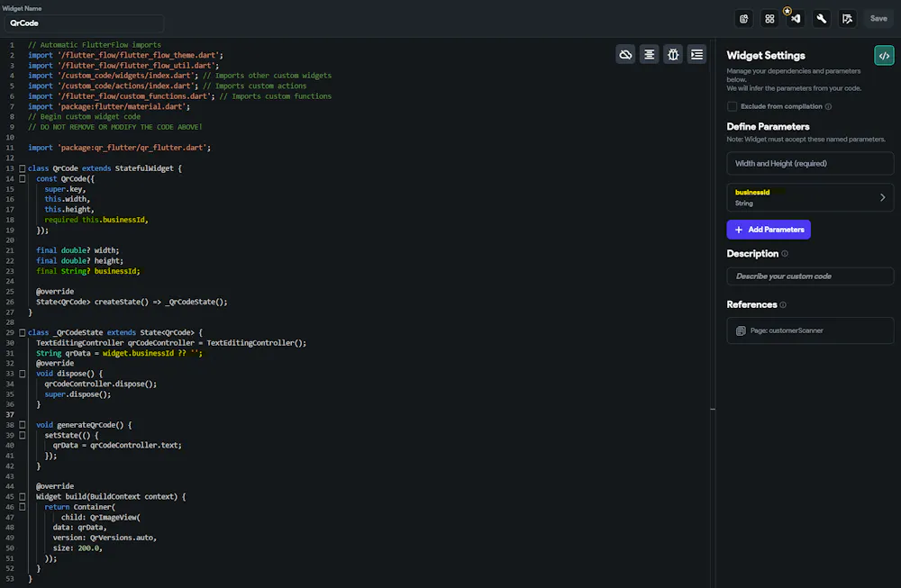This screenshot has width=901, height=588.
Task: Fold the dispose method at line 33
Action: click(23, 374)
